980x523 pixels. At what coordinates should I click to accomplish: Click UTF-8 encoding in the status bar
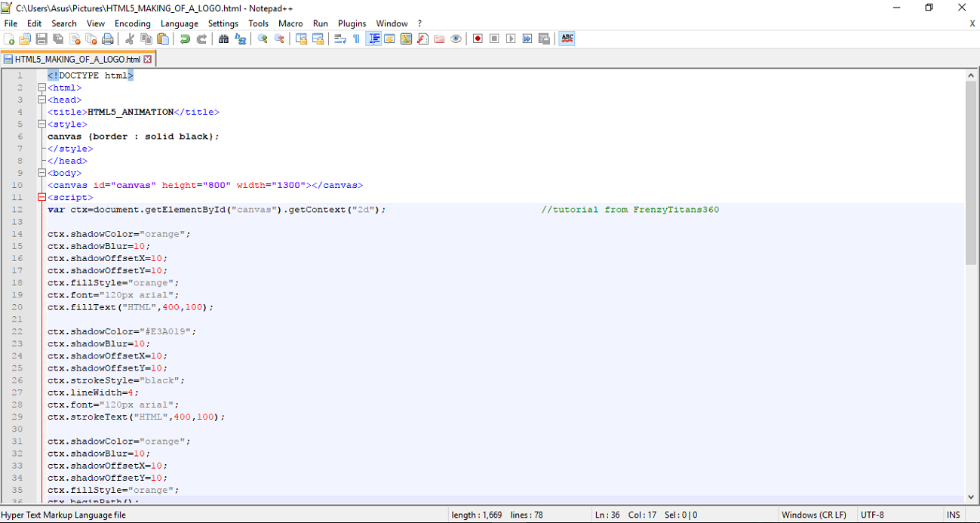pyautogui.click(x=871, y=515)
